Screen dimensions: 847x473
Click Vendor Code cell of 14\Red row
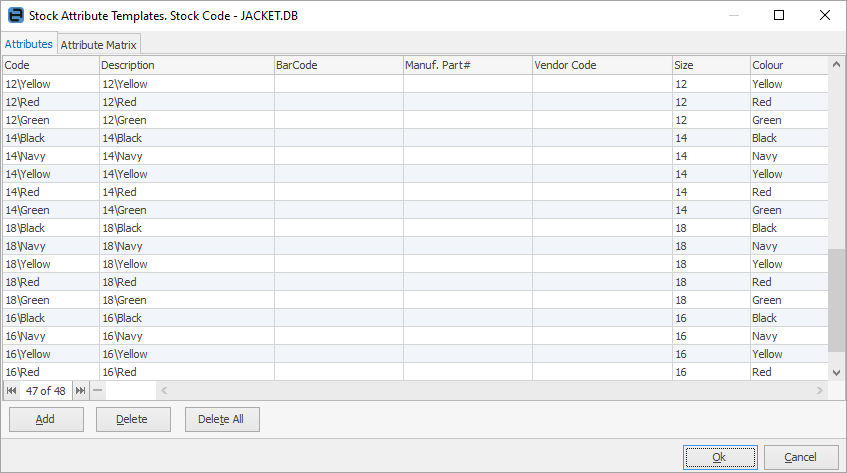[602, 192]
